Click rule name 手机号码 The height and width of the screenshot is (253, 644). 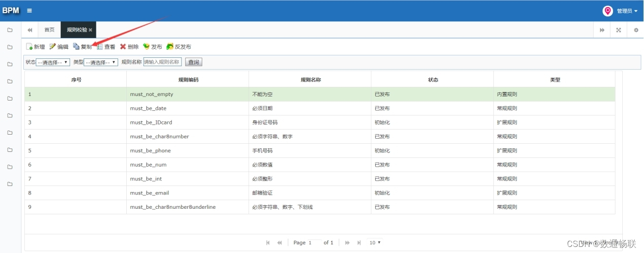[x=262, y=151]
